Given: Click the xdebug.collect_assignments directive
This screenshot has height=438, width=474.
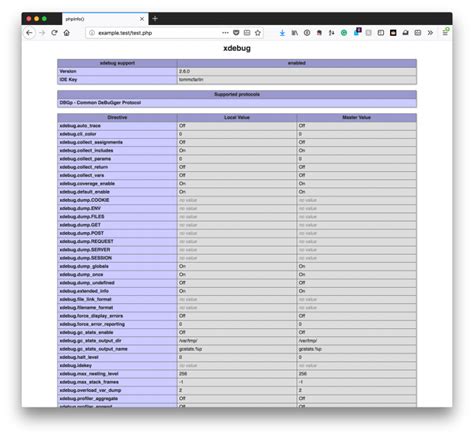Looking at the screenshot, I should click(x=91, y=142).
